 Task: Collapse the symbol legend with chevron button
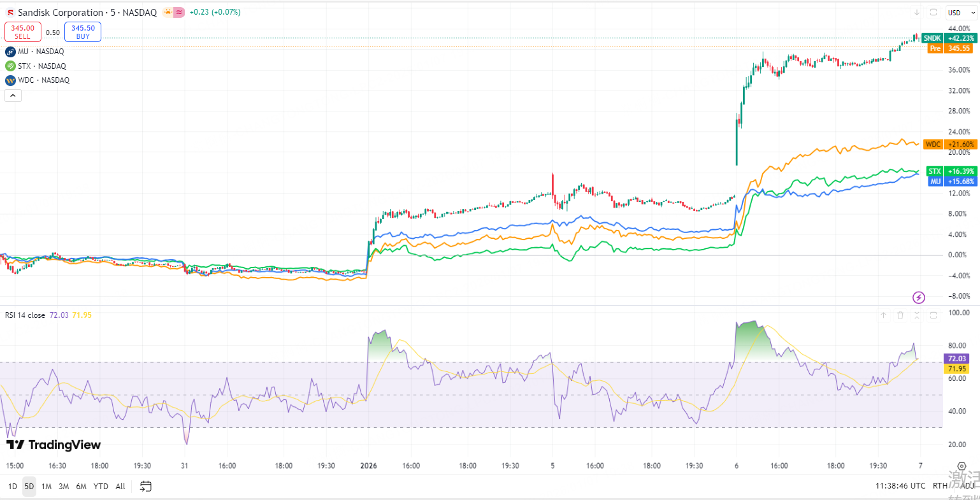[13, 96]
